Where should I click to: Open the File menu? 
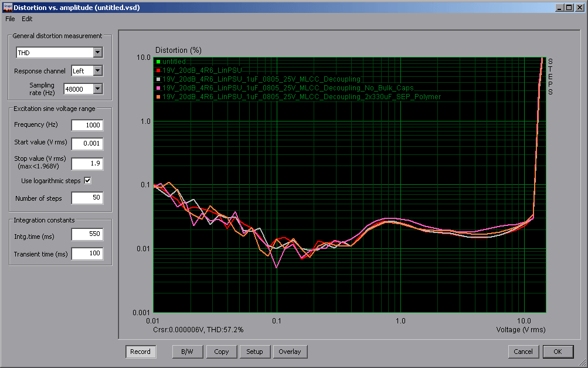(x=10, y=19)
